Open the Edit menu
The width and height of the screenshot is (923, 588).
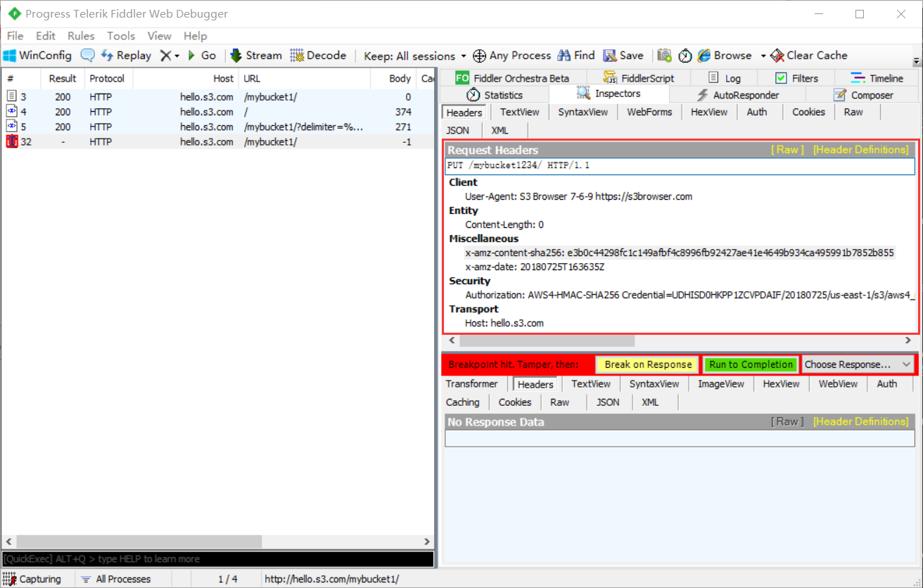(x=46, y=36)
